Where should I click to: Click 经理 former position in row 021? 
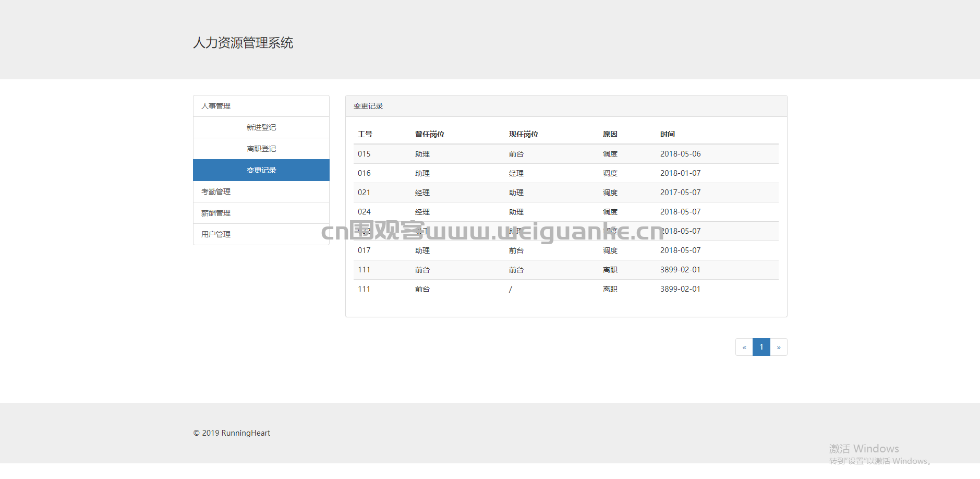click(422, 193)
